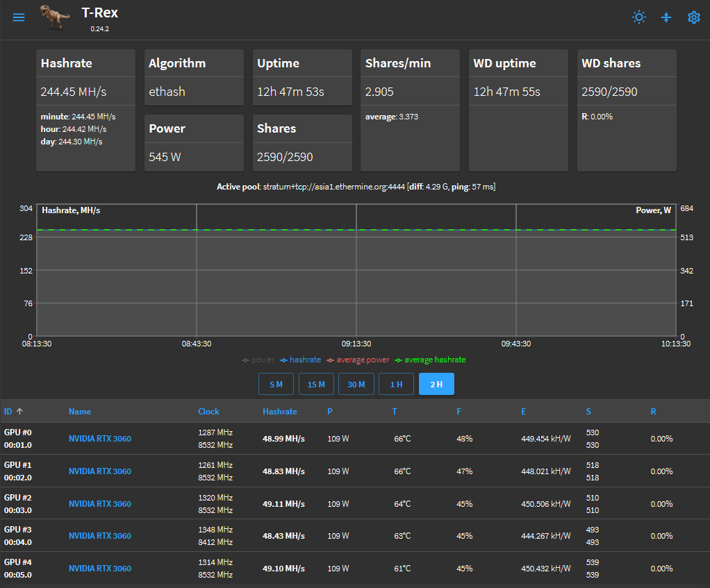Select the 5 M chart range
The image size is (710, 588).
point(276,384)
